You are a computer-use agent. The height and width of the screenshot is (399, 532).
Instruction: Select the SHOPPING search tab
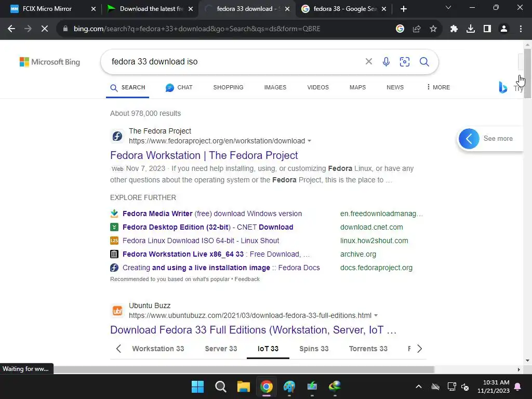[x=229, y=87]
